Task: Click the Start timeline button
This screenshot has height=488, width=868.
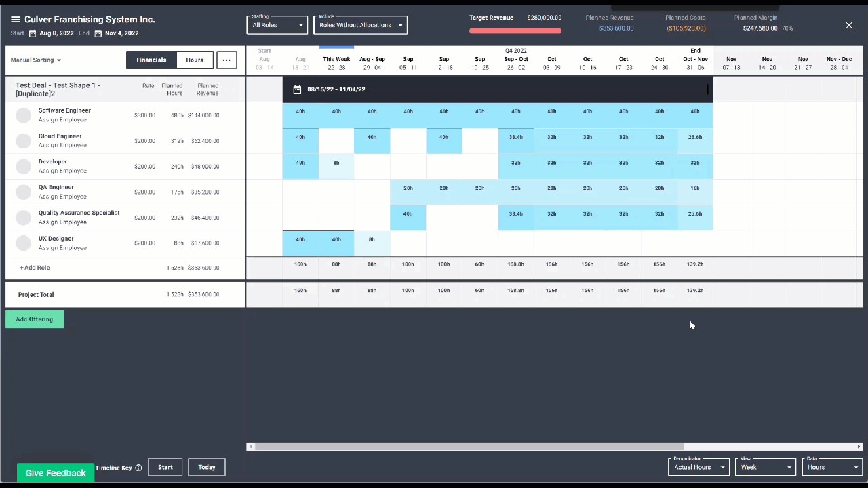Action: [x=165, y=467]
